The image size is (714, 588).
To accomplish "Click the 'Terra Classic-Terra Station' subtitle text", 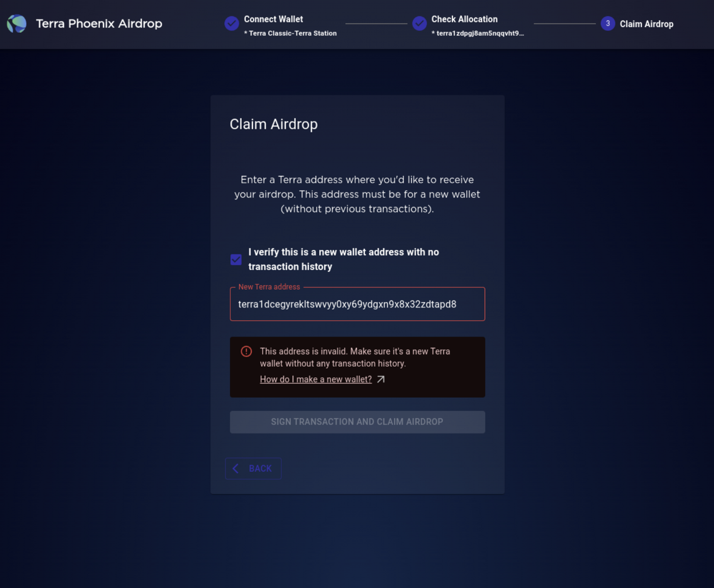I will (x=290, y=33).
